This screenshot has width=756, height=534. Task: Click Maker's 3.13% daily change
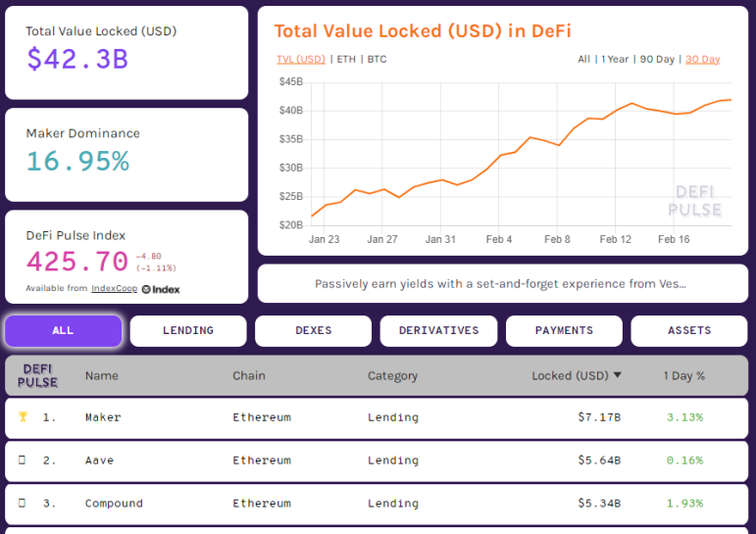click(684, 417)
